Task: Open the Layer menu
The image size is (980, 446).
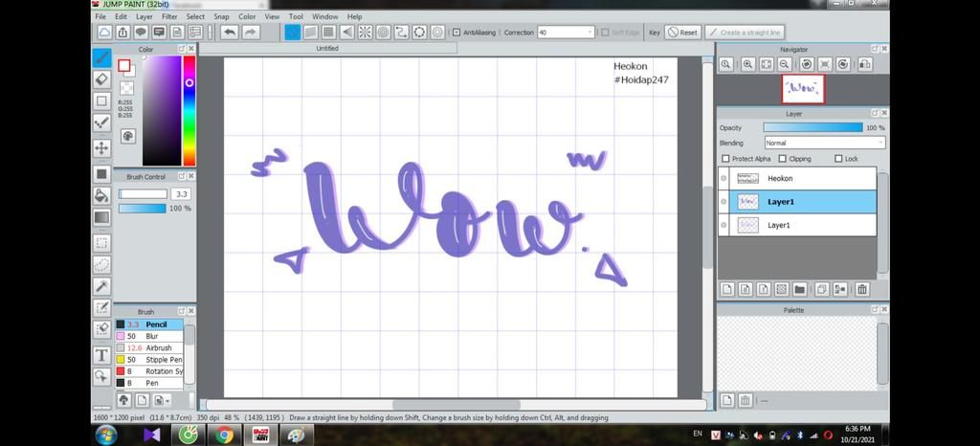Action: coord(145,17)
